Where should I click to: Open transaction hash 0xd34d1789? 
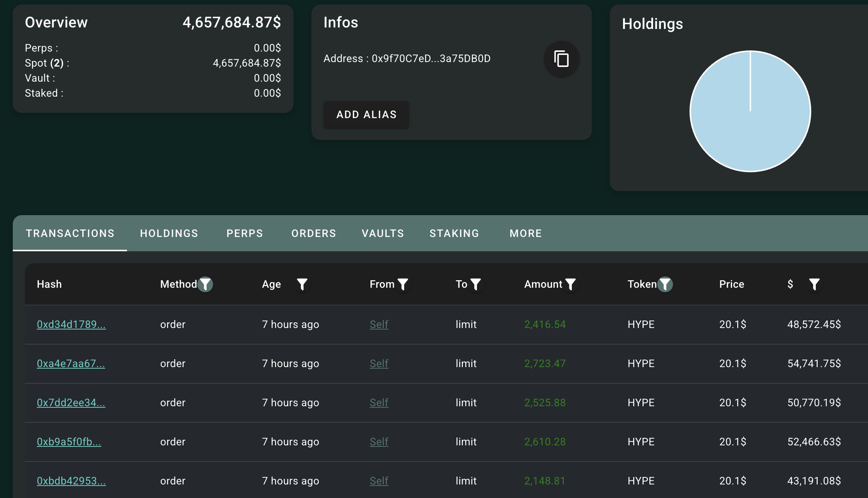click(x=71, y=324)
